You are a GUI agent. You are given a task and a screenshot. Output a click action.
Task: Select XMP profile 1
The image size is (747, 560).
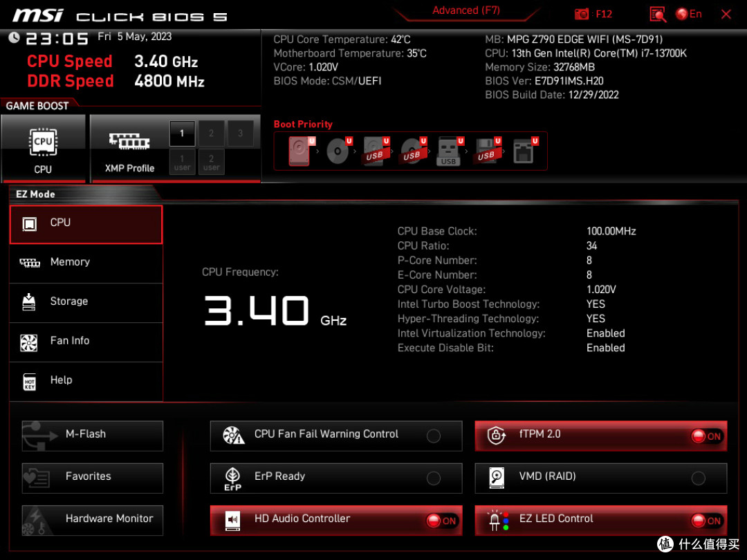tap(182, 133)
